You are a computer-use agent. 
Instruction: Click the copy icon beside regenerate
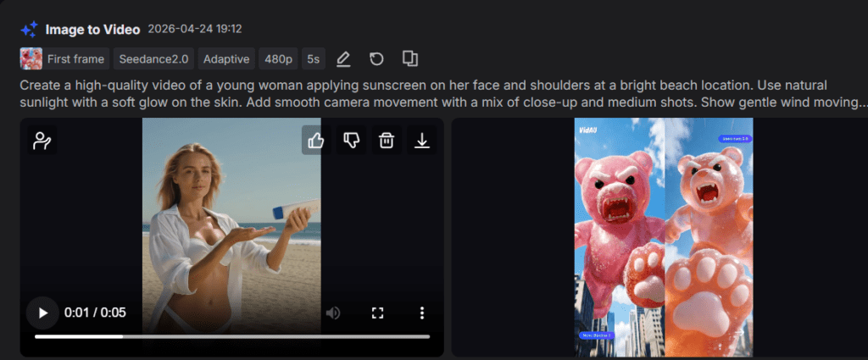(x=409, y=59)
